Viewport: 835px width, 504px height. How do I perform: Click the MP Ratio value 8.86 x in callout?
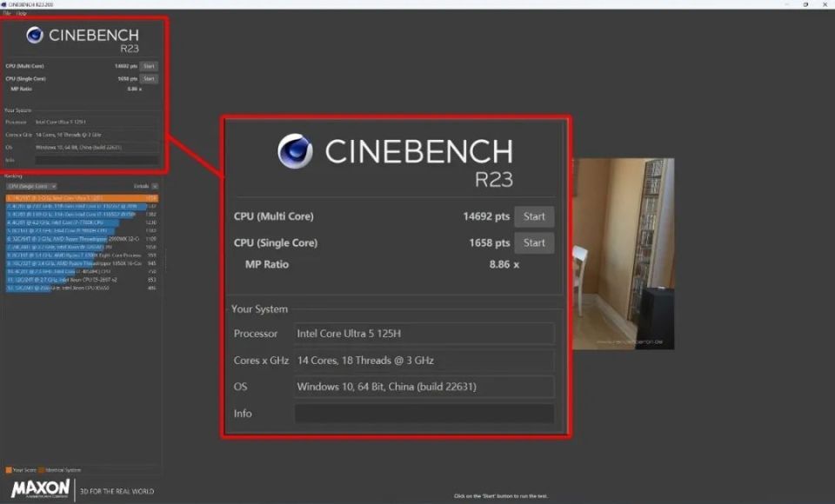(x=504, y=264)
